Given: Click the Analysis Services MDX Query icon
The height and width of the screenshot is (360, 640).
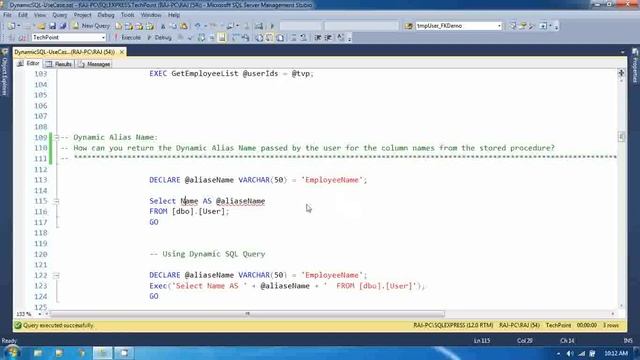Looking at the screenshot, I should pyautogui.click(x=129, y=26).
